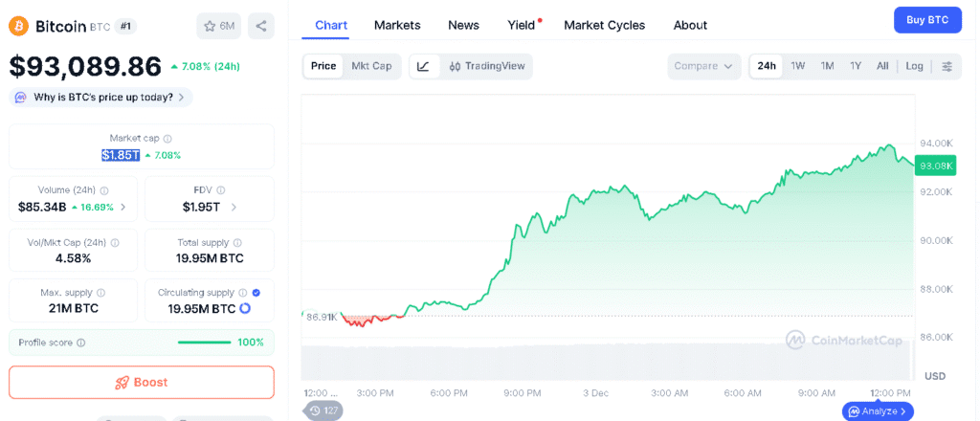Add Bitcoin to watchlist via star button
Screen dimensions: 980x421
219,26
